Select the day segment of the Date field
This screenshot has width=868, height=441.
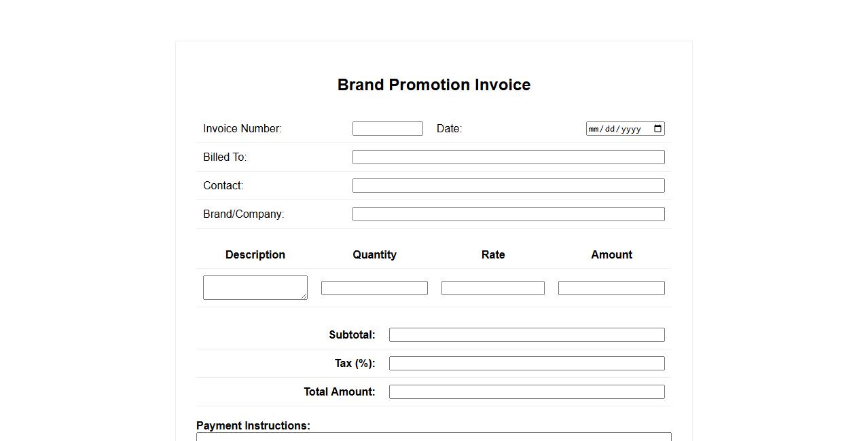610,129
